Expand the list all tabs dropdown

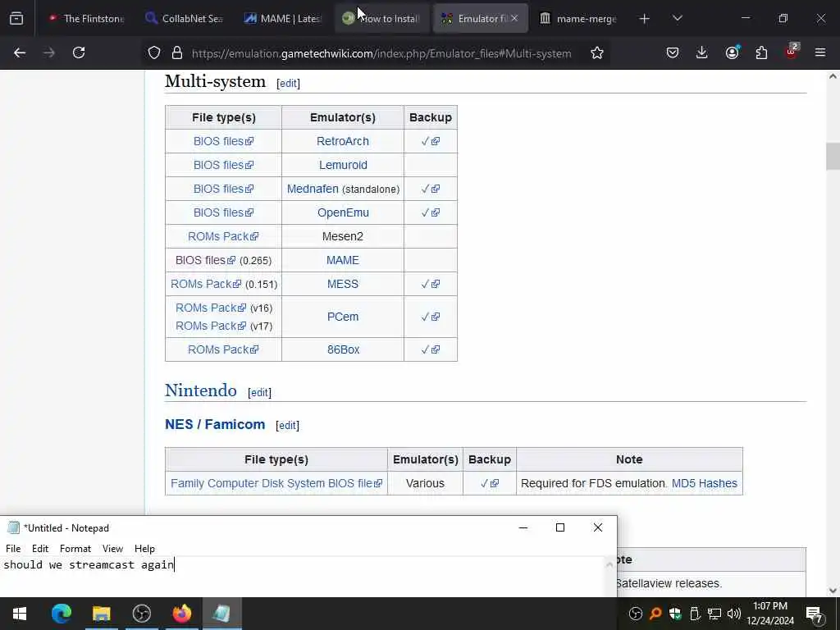pyautogui.click(x=677, y=19)
